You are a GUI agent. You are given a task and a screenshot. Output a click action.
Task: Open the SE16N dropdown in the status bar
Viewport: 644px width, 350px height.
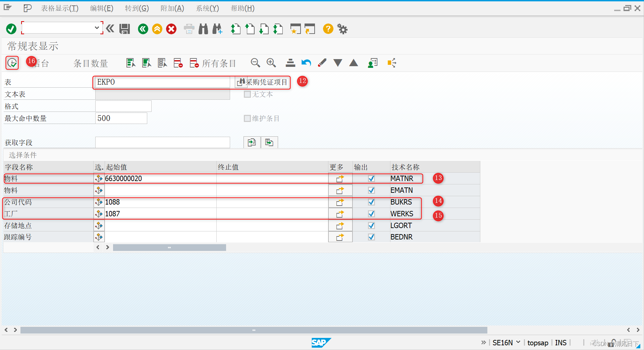pos(518,342)
